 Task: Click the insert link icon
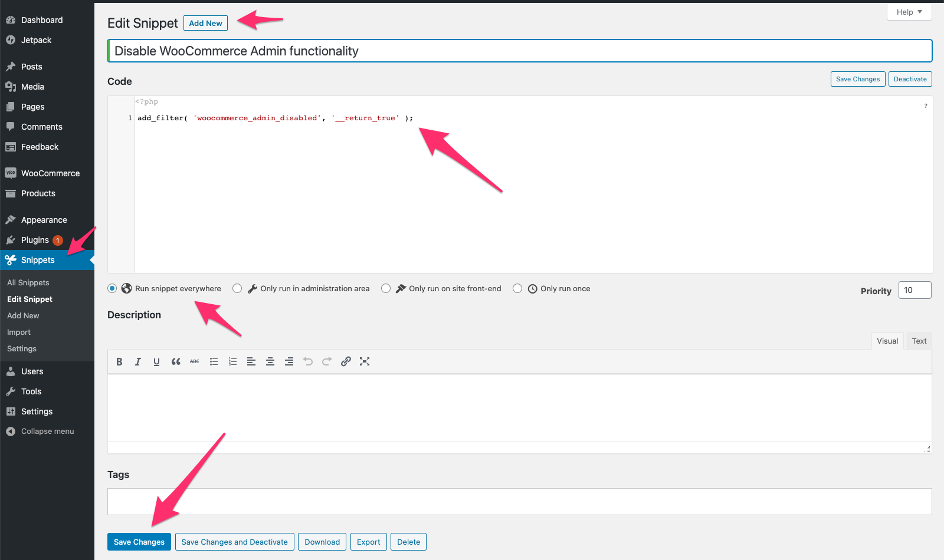tap(346, 361)
